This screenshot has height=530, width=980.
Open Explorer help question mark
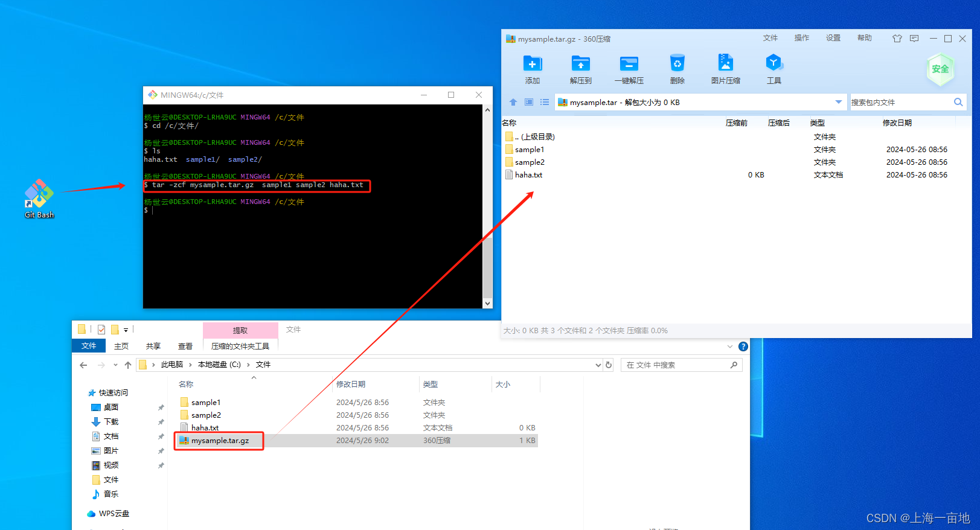click(x=743, y=346)
